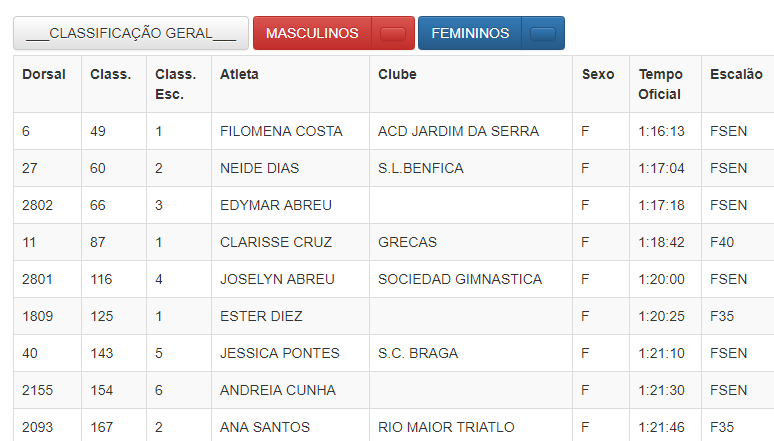Viewport: 774px width, 441px height.
Task: Sort by the Dorsal column header
Action: [x=44, y=74]
